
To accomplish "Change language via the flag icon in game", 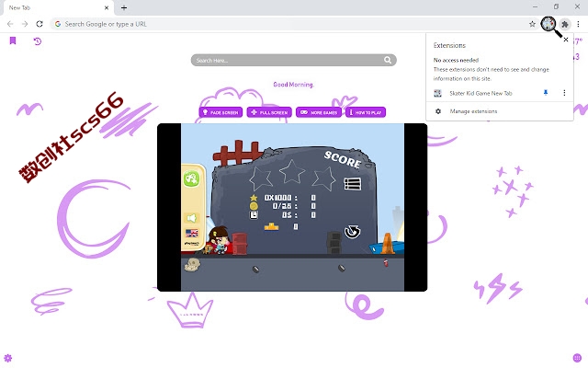I will tap(192, 233).
